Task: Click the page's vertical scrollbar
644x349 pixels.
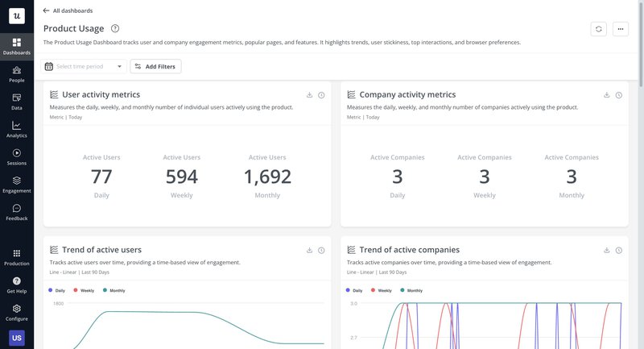Action: tap(641, 48)
